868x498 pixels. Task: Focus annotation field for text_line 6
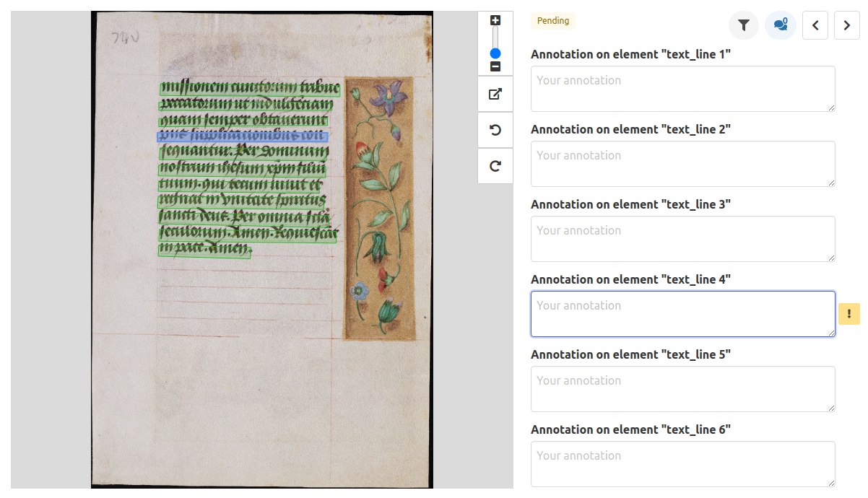coord(683,464)
